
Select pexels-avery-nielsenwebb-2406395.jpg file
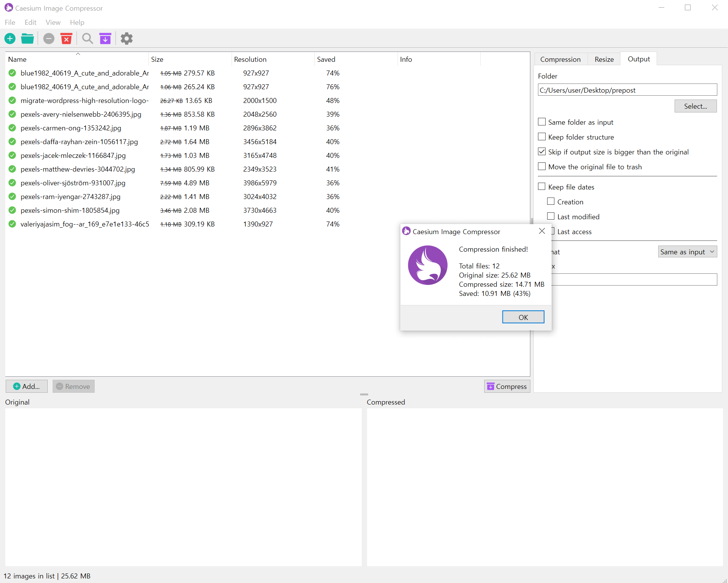(x=81, y=114)
